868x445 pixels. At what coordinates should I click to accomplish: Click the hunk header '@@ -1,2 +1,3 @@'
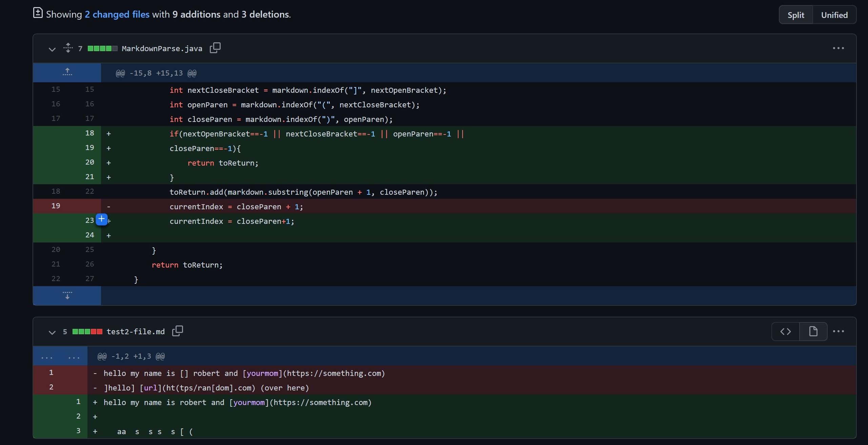(131, 356)
